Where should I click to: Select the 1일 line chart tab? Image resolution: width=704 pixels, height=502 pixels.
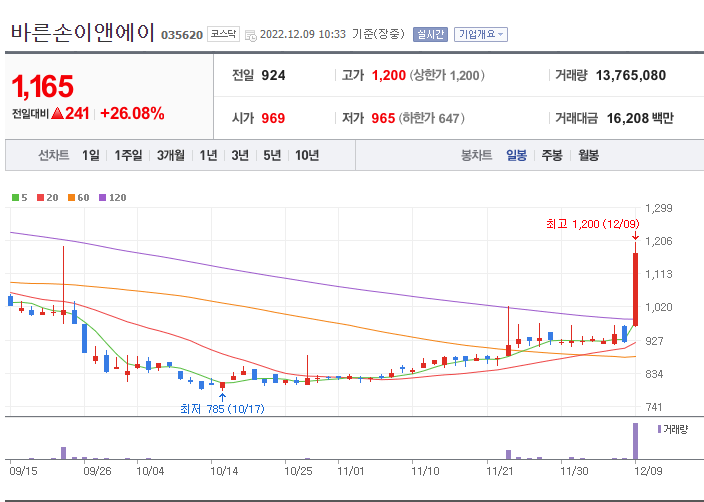[x=91, y=155]
